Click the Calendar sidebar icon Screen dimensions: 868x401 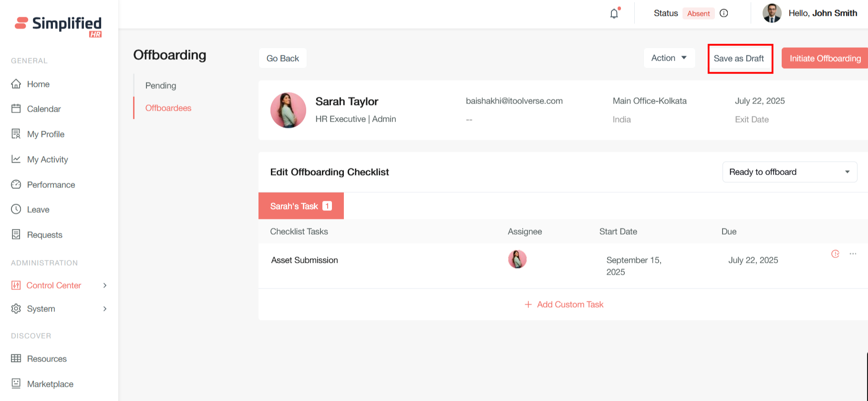tap(16, 109)
